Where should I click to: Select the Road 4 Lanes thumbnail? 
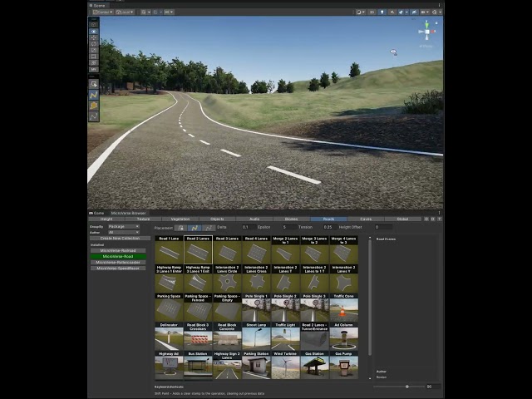tap(257, 249)
